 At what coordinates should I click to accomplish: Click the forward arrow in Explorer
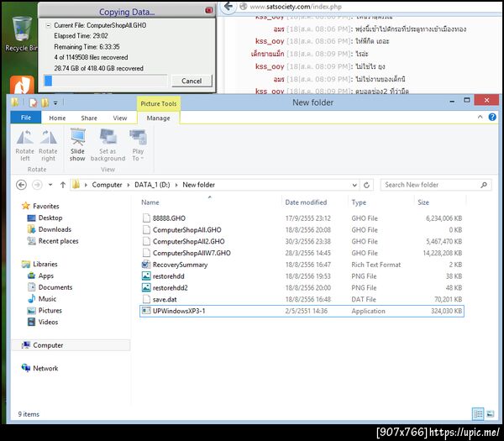click(37, 185)
